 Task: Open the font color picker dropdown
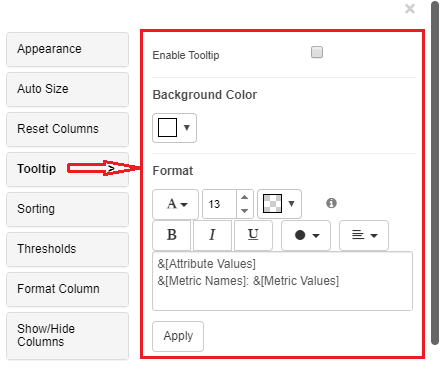279,204
